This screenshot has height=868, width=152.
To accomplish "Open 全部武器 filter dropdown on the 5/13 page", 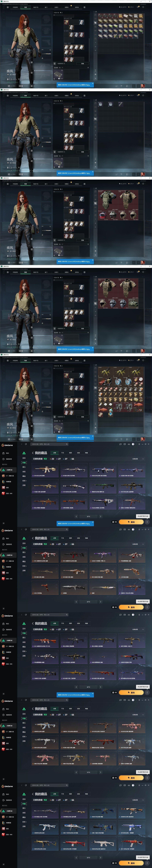I will click(x=138, y=800).
